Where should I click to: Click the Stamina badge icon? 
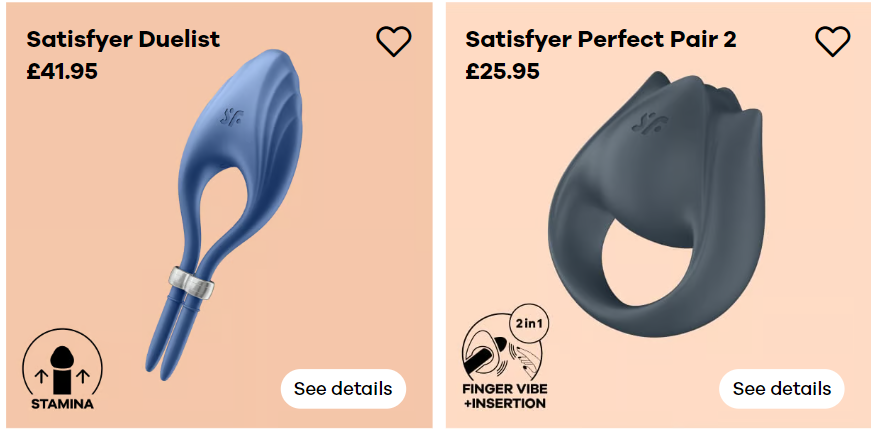62,369
